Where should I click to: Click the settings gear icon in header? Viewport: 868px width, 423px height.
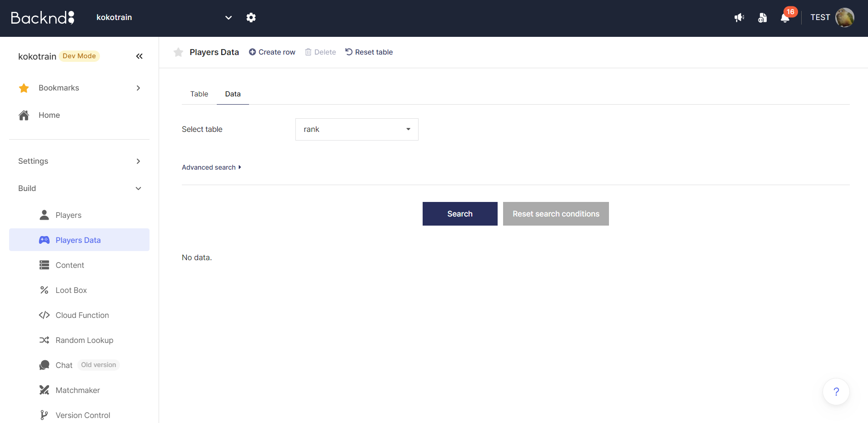tap(251, 18)
